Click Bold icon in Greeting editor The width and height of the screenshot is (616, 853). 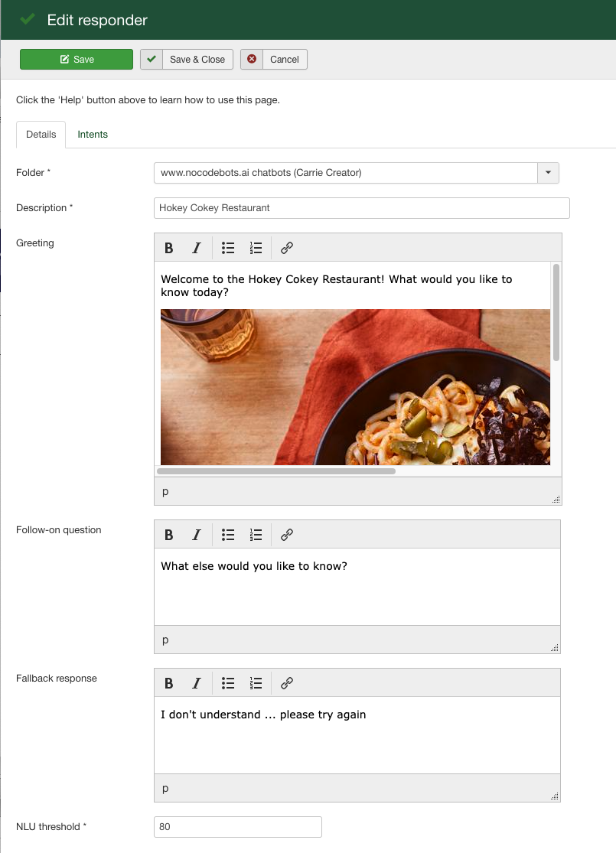[169, 248]
